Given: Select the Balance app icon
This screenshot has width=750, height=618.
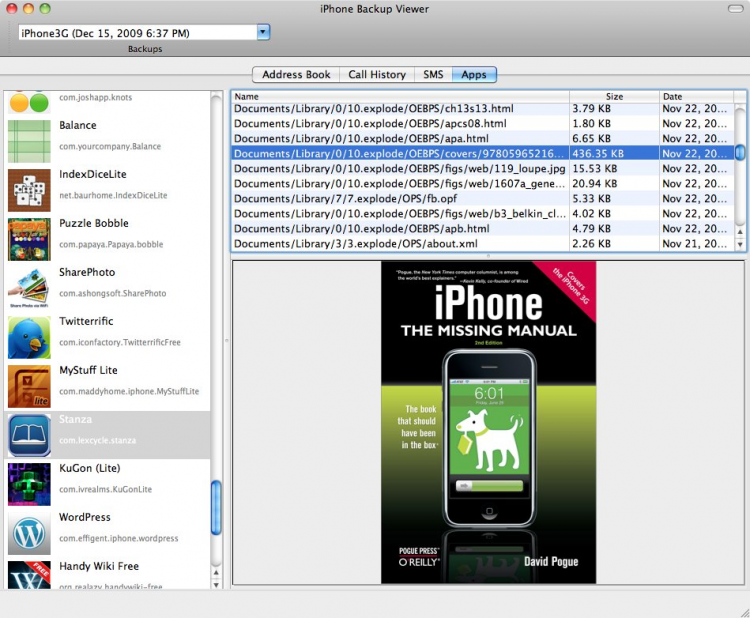Looking at the screenshot, I should [29, 141].
